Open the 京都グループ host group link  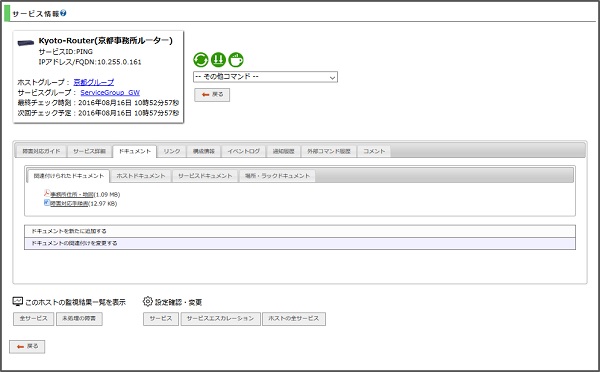pyautogui.click(x=94, y=82)
